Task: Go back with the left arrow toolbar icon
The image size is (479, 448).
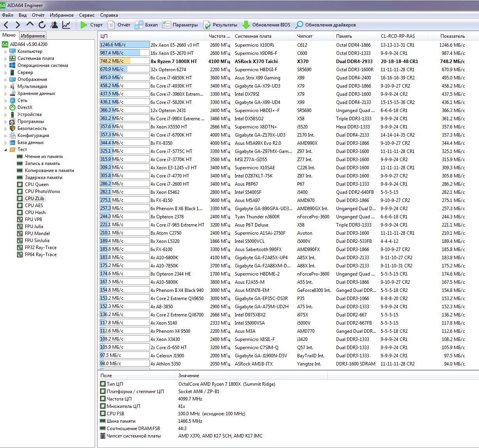Action: tap(6, 25)
